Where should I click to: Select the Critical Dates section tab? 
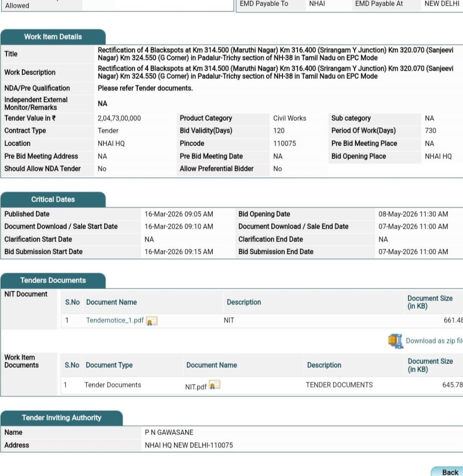pos(53,199)
